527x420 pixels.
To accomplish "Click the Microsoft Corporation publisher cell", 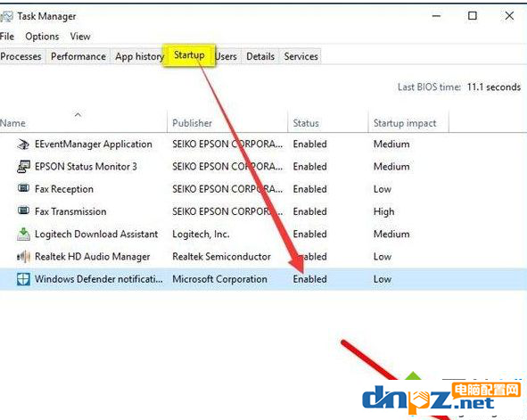I will (220, 279).
